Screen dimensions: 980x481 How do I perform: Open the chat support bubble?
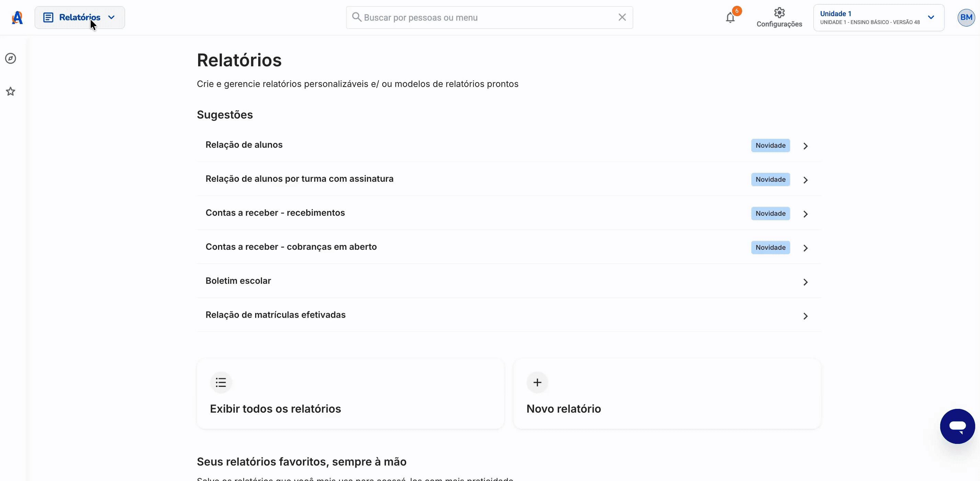click(957, 426)
